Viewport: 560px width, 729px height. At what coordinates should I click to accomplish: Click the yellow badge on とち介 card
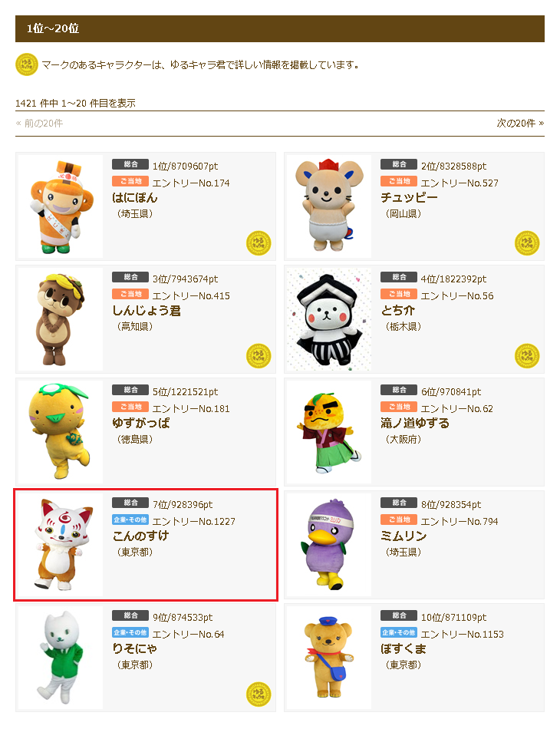(527, 355)
